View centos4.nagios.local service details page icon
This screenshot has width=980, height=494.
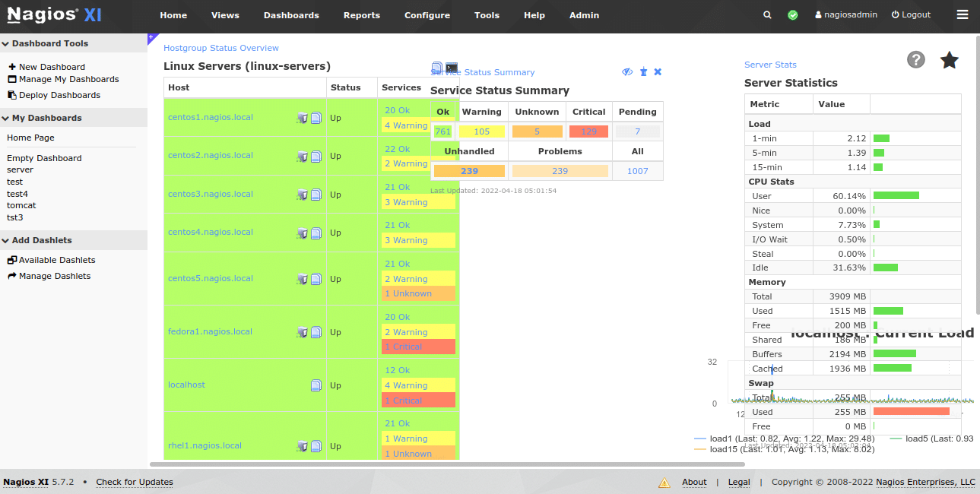pos(316,233)
